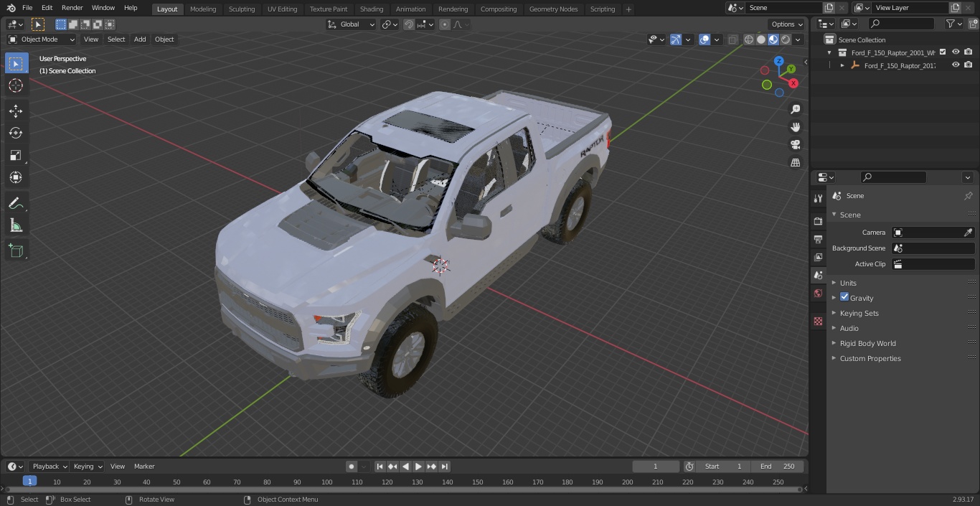The width and height of the screenshot is (980, 506).
Task: Select the Measure ruler tool
Action: (x=16, y=225)
